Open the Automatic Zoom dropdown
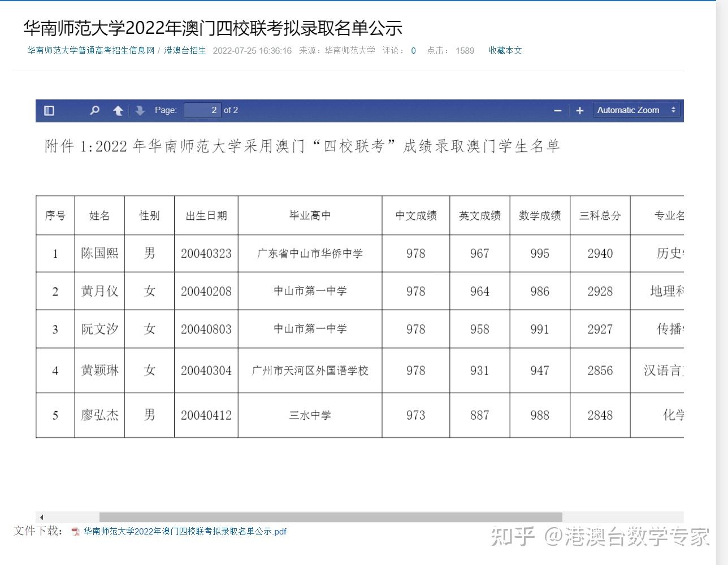Image resolution: width=728 pixels, height=565 pixels. 636,110
